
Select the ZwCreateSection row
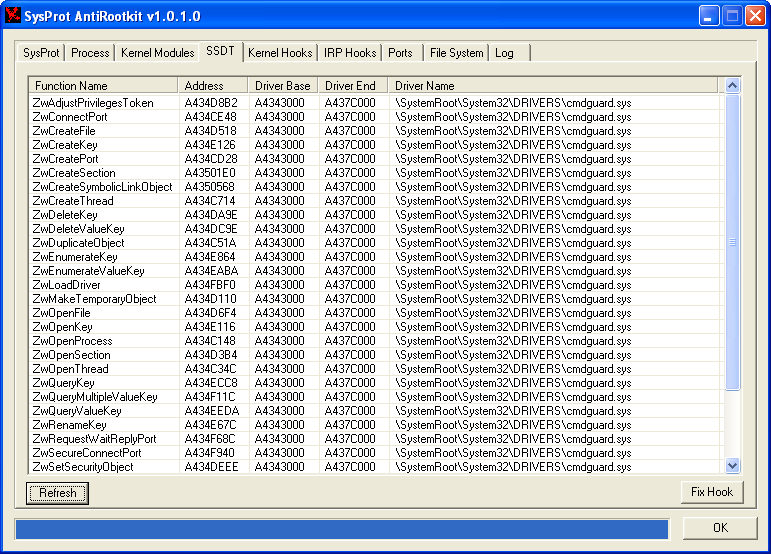(374, 173)
